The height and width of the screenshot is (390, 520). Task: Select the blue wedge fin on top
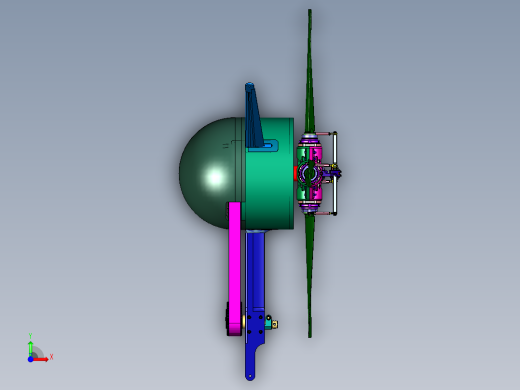tap(253, 115)
